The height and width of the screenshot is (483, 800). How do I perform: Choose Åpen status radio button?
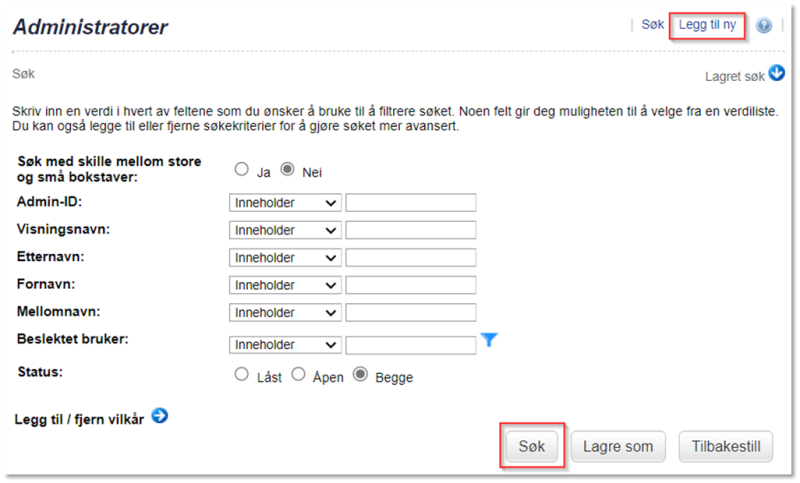pos(298,374)
